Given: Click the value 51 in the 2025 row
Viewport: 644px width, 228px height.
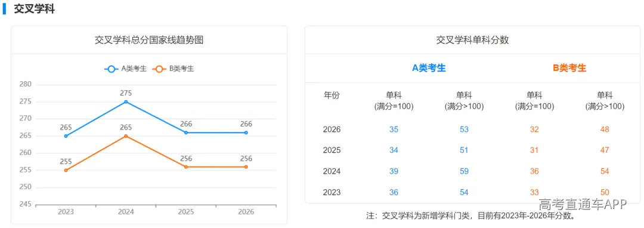Looking at the screenshot, I should pos(464,150).
